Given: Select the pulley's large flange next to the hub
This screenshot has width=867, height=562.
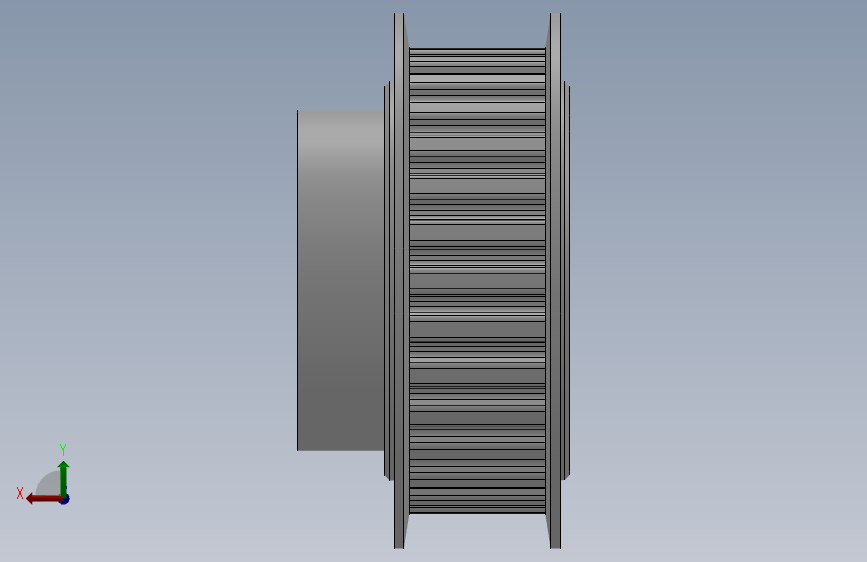Looking at the screenshot, I should (399, 281).
